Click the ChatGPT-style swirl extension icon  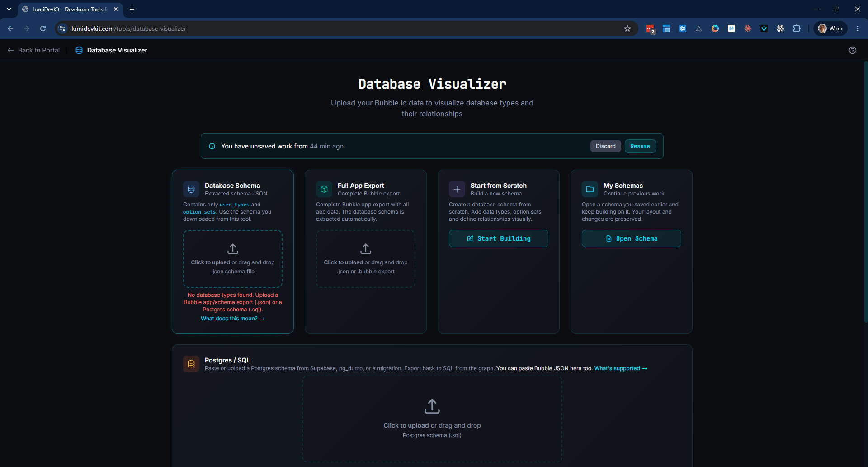(x=780, y=29)
